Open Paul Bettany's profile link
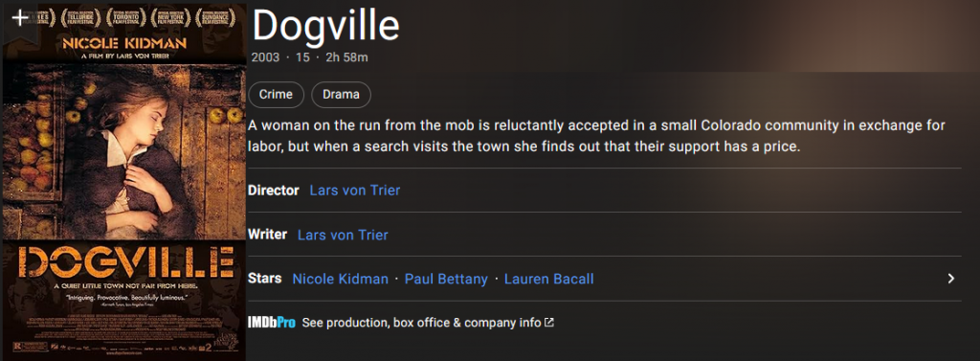 446,279
